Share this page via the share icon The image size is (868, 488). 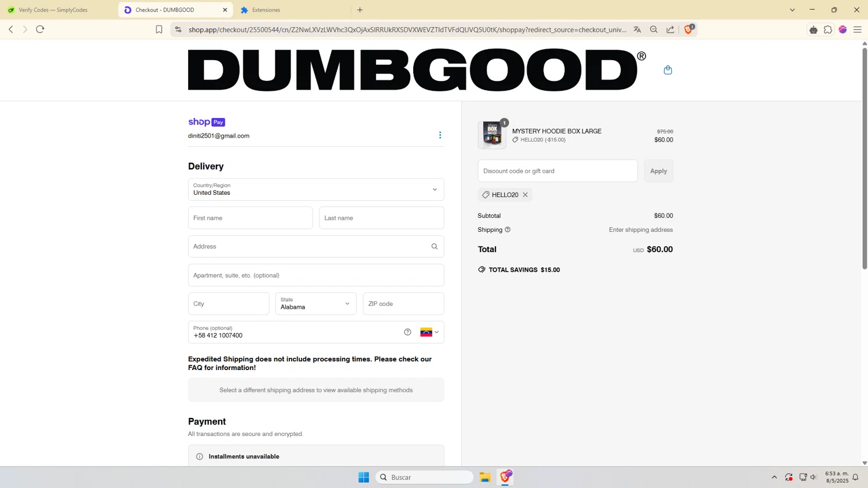click(x=670, y=29)
